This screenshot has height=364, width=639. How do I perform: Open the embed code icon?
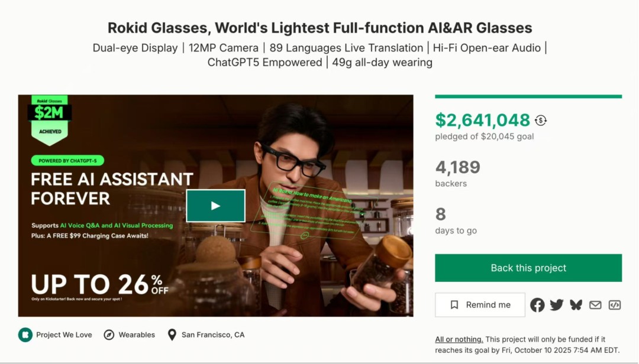(x=615, y=305)
